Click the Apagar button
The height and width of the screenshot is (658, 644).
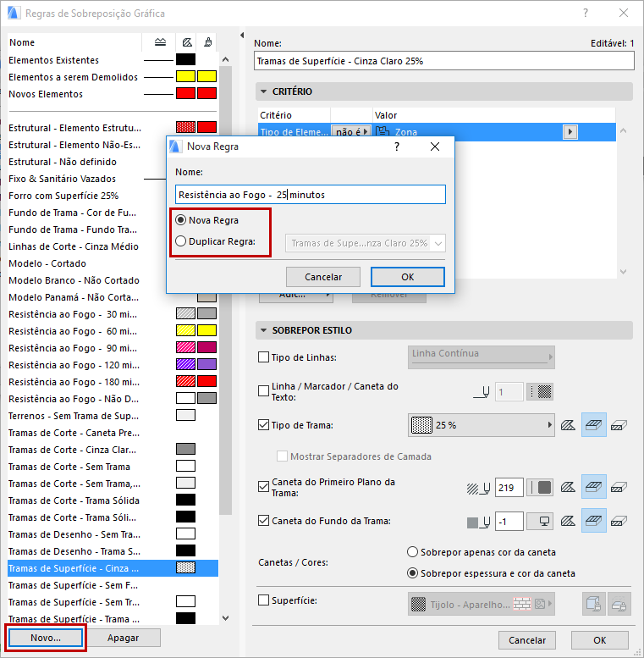(x=123, y=638)
